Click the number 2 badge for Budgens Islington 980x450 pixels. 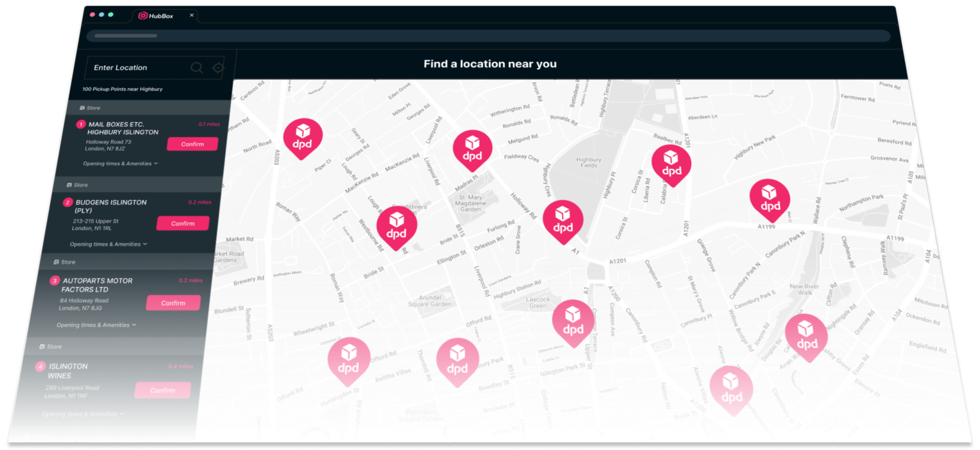(x=68, y=202)
